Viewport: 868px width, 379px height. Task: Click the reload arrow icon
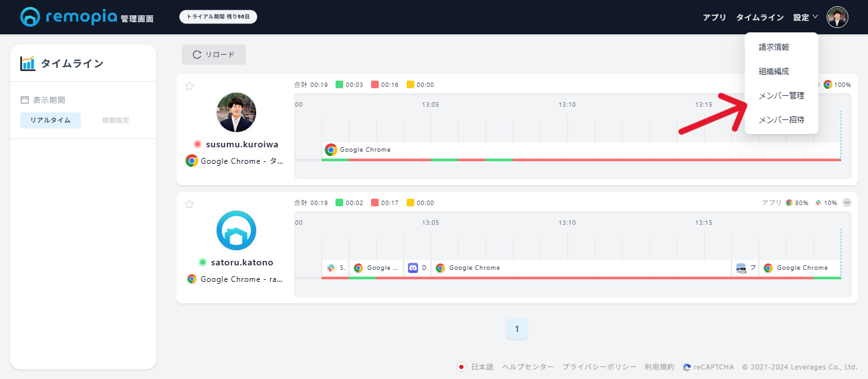click(197, 55)
